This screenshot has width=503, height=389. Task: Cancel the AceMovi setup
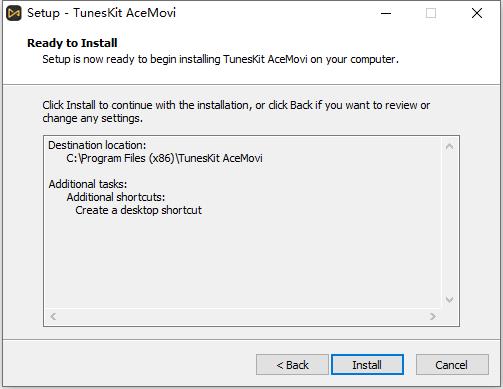point(452,365)
